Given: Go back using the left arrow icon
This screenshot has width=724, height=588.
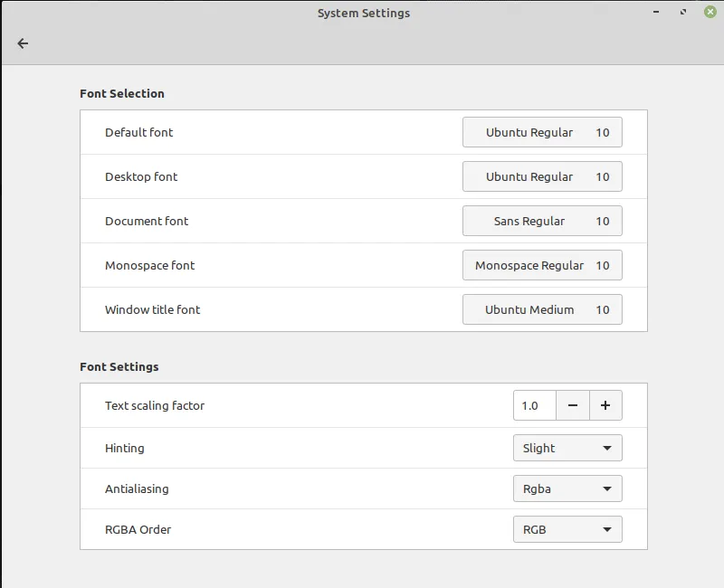Looking at the screenshot, I should (x=23, y=43).
